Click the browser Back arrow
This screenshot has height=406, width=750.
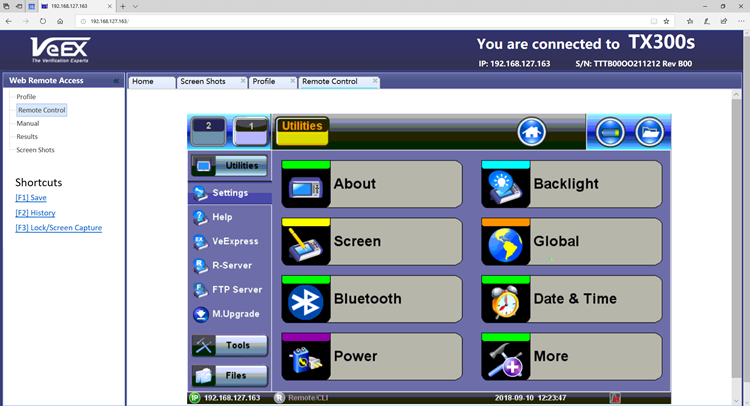[x=9, y=21]
